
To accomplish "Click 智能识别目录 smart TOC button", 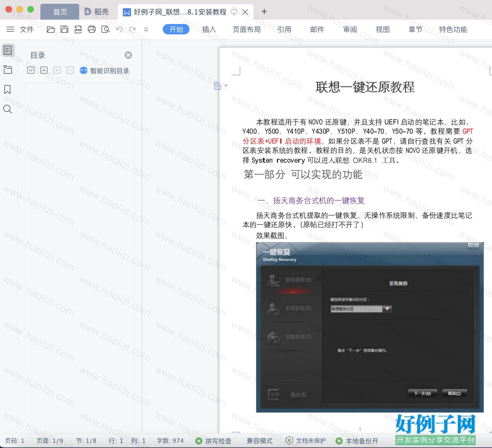I will 104,71.
